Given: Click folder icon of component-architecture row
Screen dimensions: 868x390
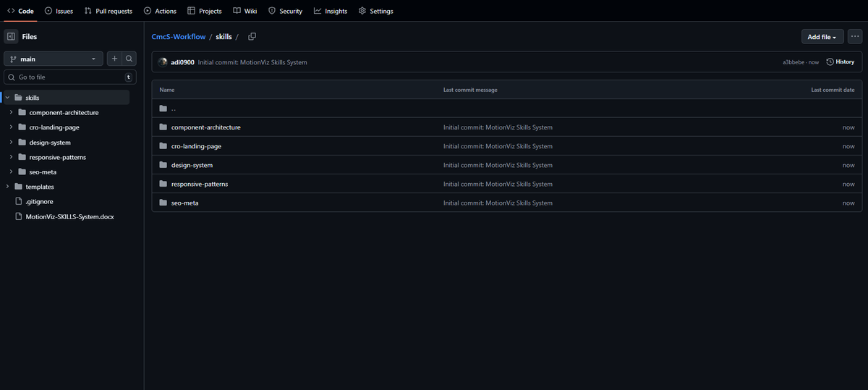Looking at the screenshot, I should coord(163,127).
